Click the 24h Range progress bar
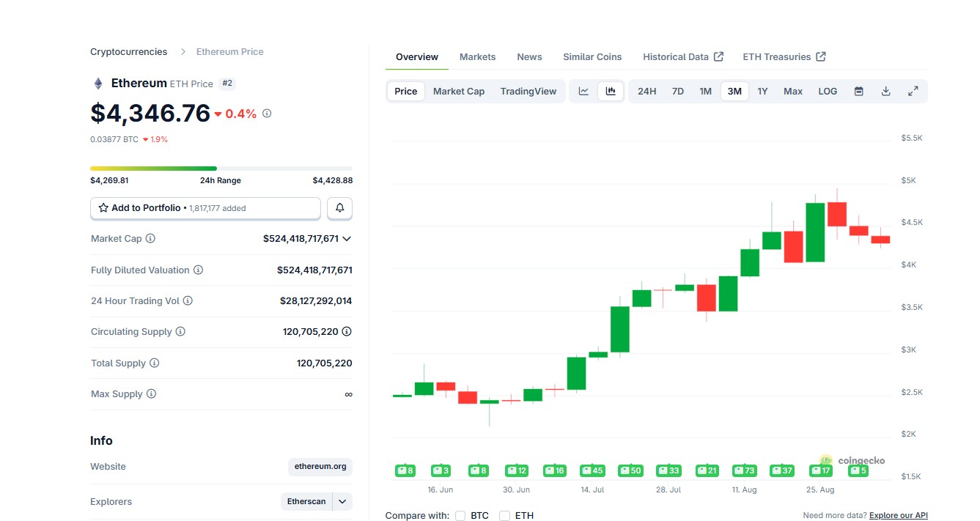Screen dimensions: 980x521 [221, 169]
